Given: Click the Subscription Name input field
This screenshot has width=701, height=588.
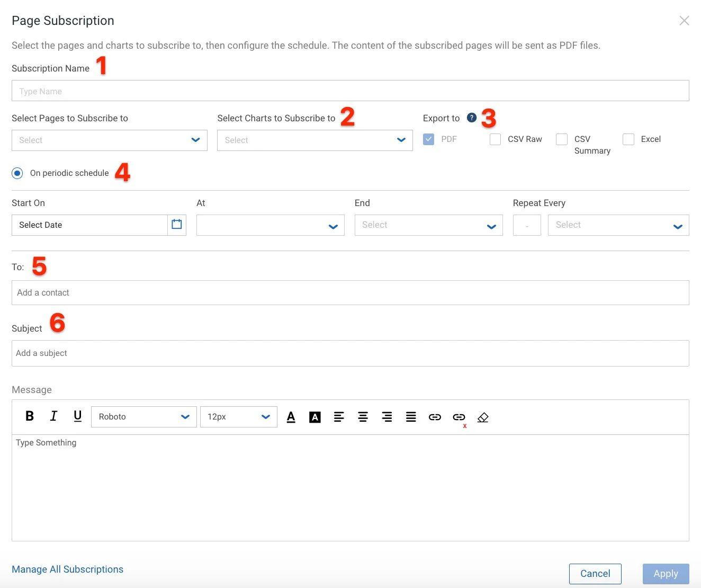Looking at the screenshot, I should (350, 91).
